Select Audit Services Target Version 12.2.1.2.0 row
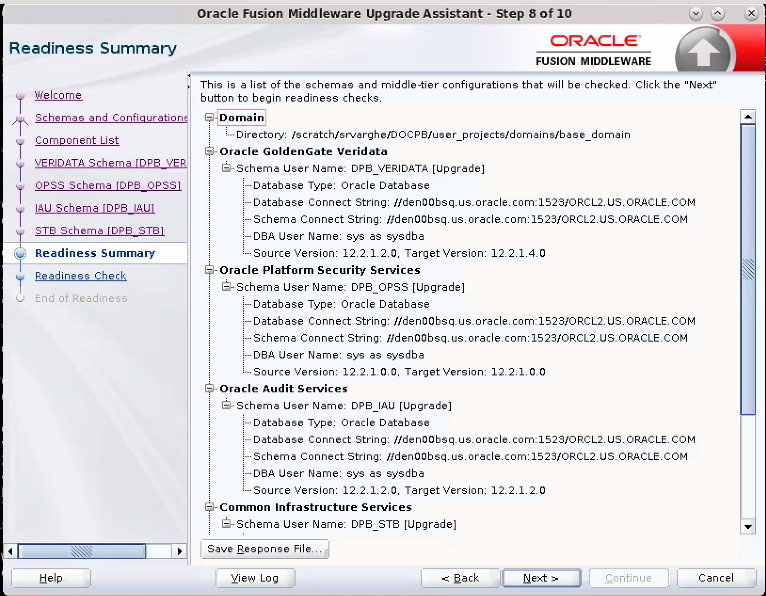The height and width of the screenshot is (596, 766). 399,490
